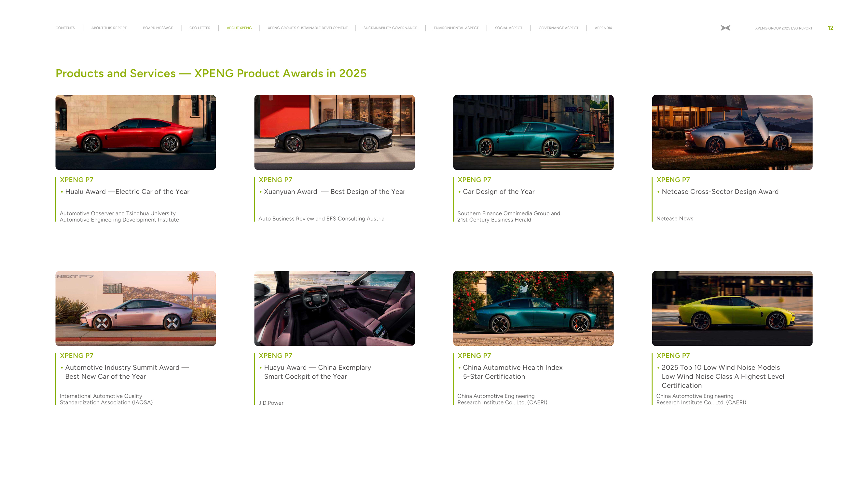This screenshot has height=488, width=868.
Task: Select the pink NEXT P7 photo
Action: 135,308
